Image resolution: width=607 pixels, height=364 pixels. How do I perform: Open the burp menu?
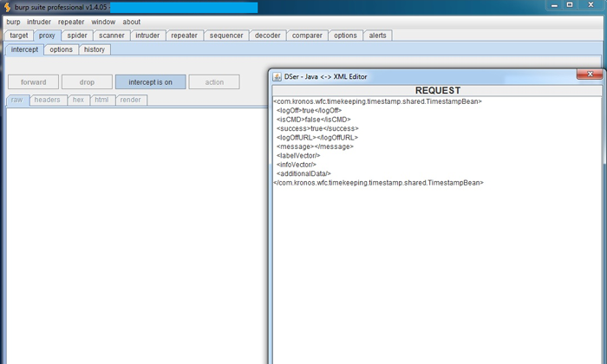point(13,22)
